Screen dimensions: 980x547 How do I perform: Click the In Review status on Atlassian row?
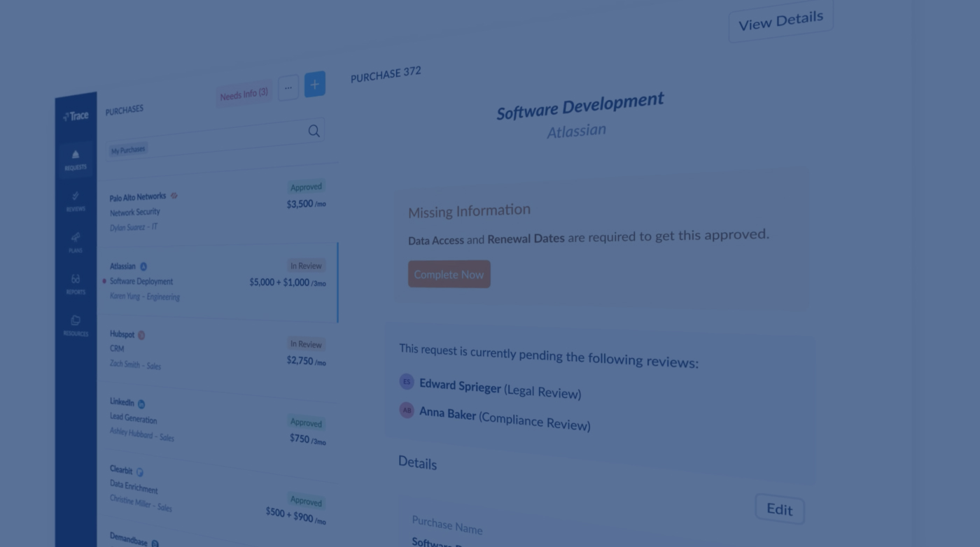(306, 266)
